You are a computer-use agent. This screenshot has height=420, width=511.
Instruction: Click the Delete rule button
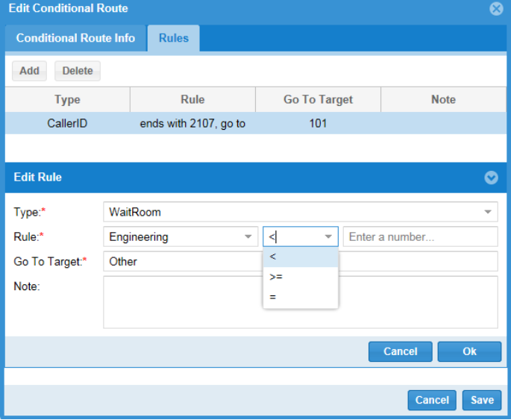pyautogui.click(x=78, y=71)
